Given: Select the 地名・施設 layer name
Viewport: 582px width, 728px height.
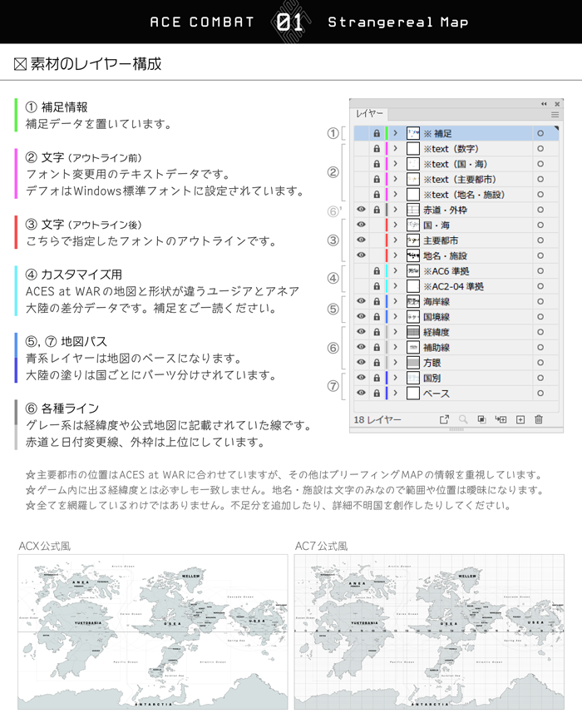Looking at the screenshot, I should tap(446, 255).
